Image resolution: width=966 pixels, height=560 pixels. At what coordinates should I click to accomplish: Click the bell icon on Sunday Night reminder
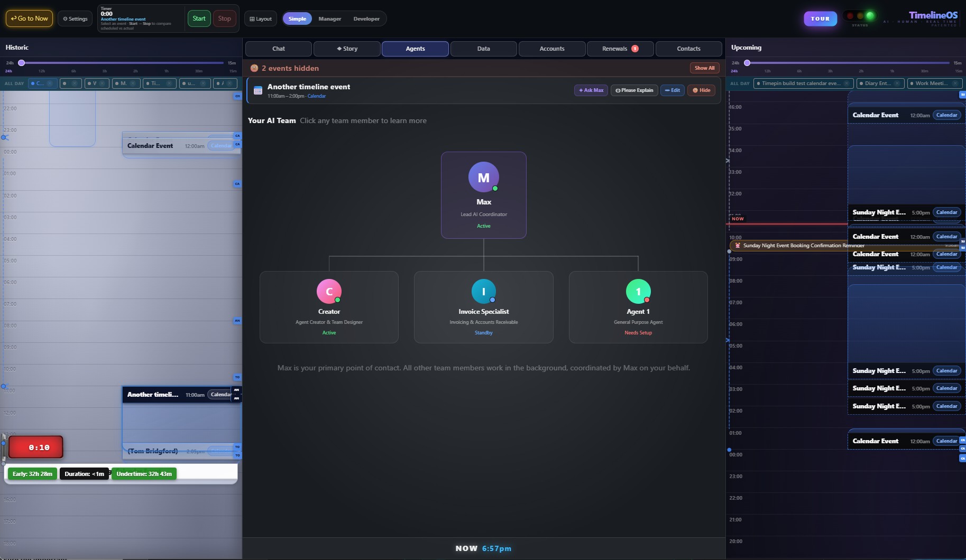(738, 246)
